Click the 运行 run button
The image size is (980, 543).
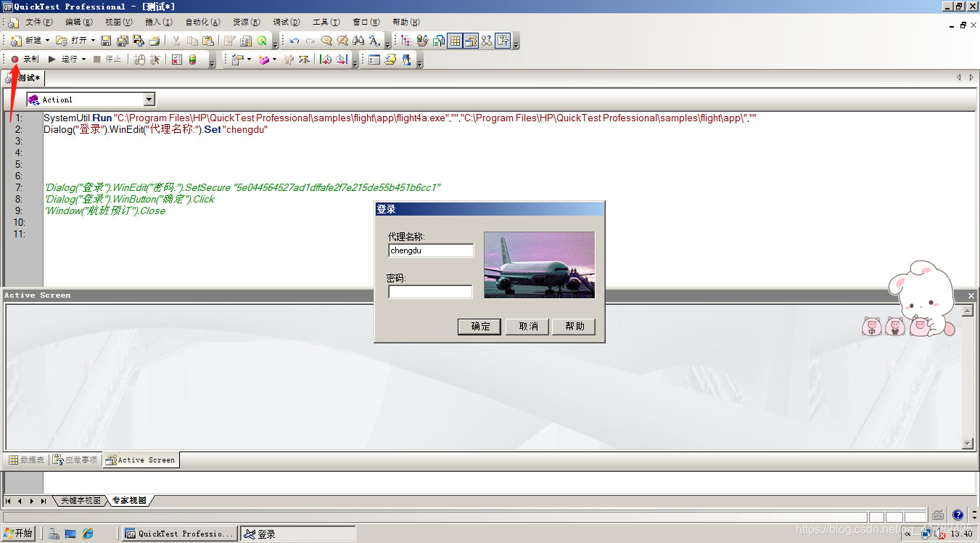[x=63, y=60]
